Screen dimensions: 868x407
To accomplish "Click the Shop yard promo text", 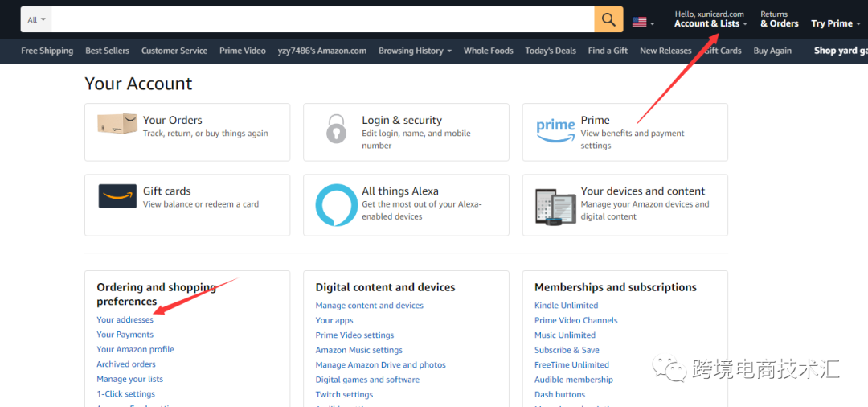I will coord(841,51).
